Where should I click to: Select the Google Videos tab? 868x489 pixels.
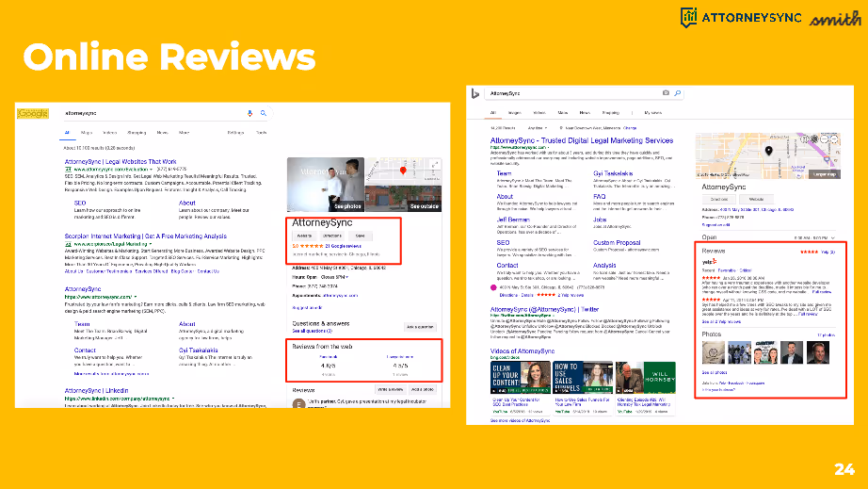tap(109, 133)
